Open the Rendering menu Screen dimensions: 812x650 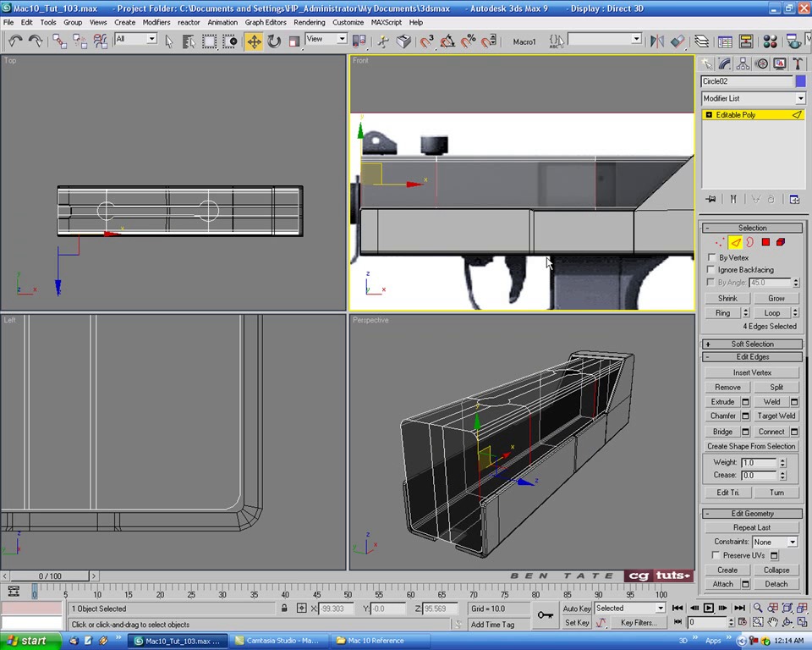click(x=310, y=22)
